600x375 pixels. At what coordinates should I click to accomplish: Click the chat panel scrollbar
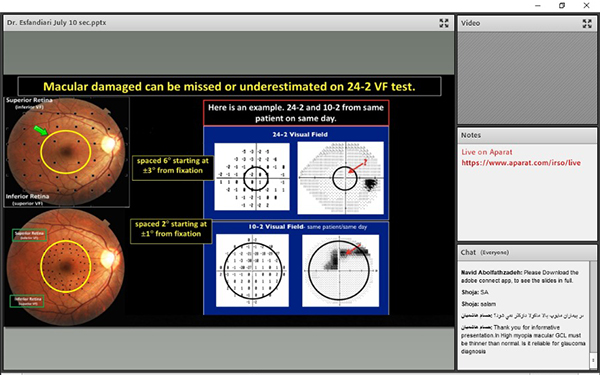point(593,308)
